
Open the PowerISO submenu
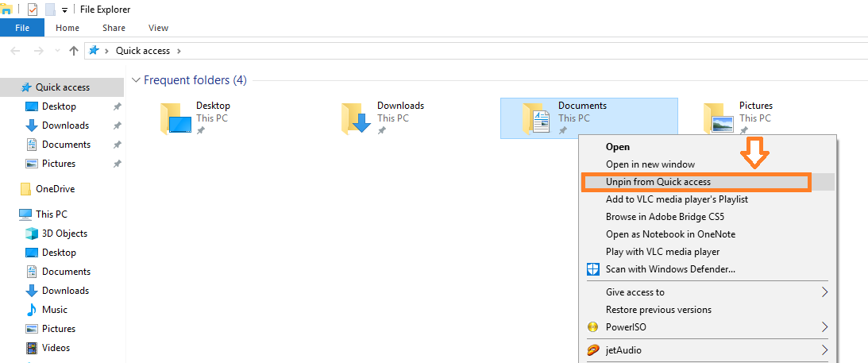click(x=708, y=327)
